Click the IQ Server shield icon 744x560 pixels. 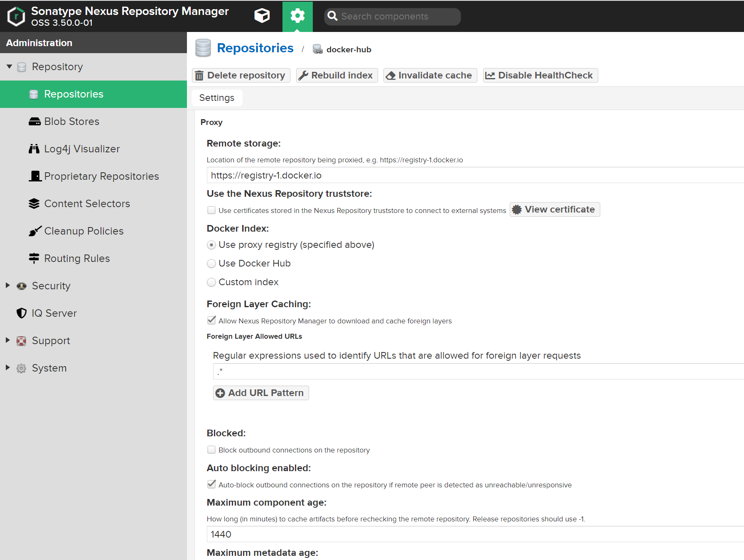[22, 313]
